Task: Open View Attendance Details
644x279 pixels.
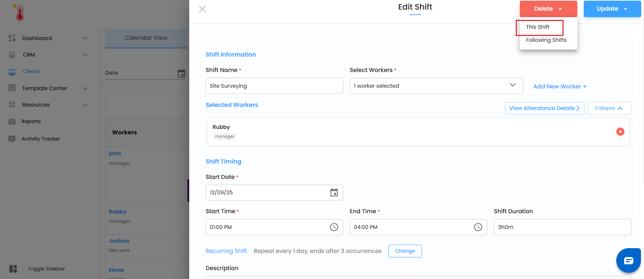Action: click(544, 108)
